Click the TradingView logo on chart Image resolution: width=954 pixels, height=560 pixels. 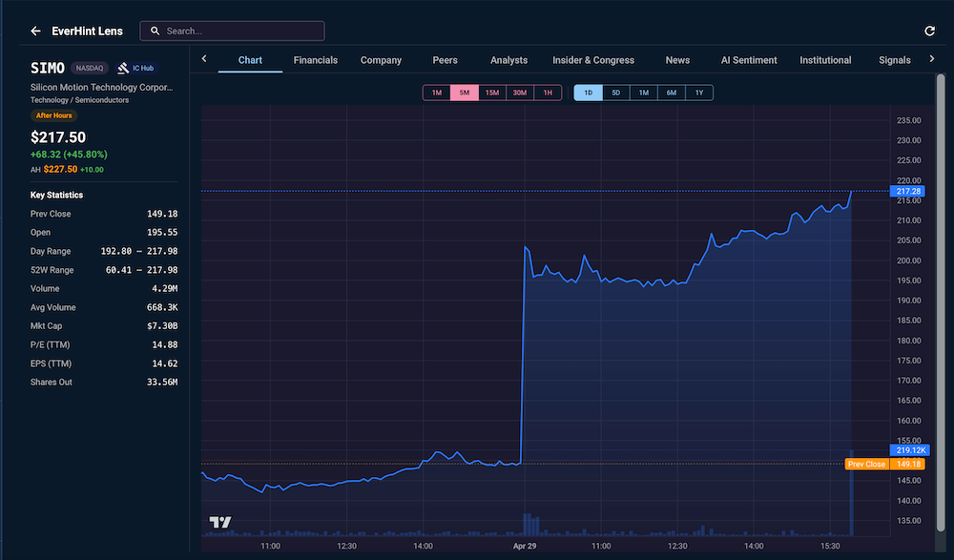pos(220,522)
